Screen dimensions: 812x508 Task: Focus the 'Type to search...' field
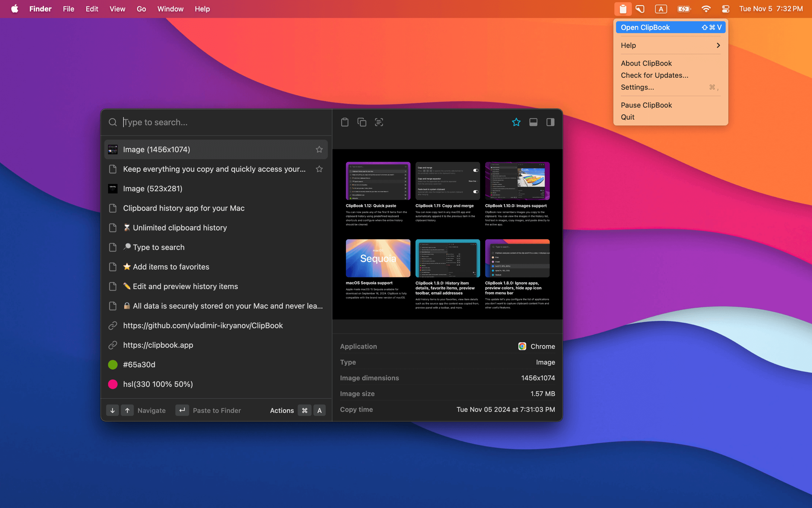click(x=225, y=122)
